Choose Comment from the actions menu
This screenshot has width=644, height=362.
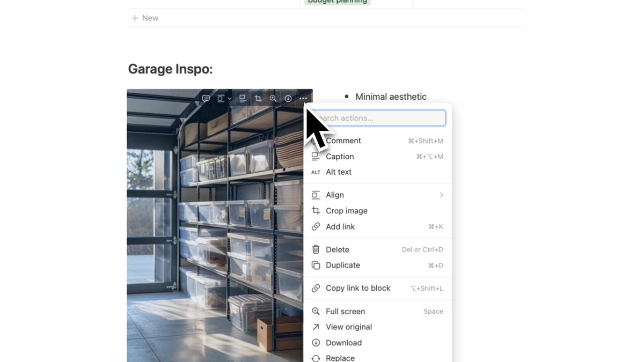pyautogui.click(x=378, y=141)
